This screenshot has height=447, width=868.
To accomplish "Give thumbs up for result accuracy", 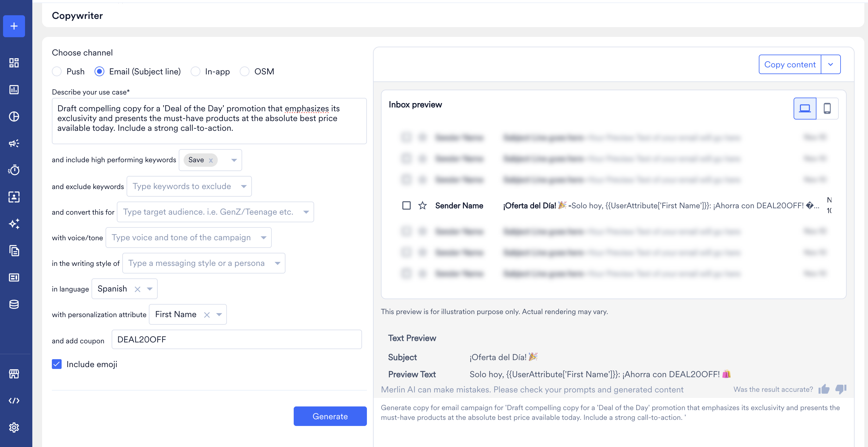I will pyautogui.click(x=824, y=389).
